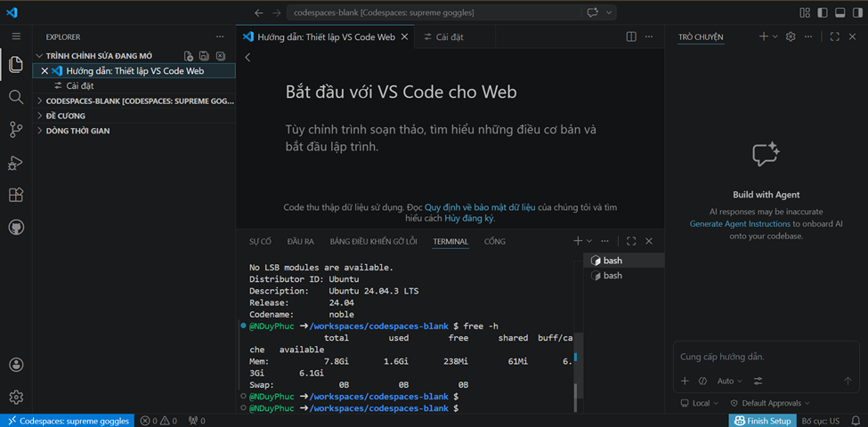Image resolution: width=868 pixels, height=427 pixels.
Task: Open the chat dropdown arrow in command center
Action: (609, 12)
